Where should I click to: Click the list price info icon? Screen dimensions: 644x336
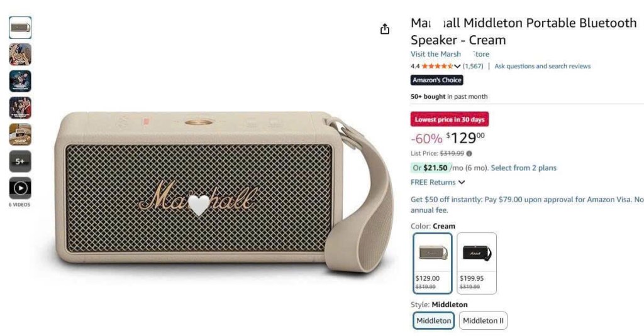[469, 153]
